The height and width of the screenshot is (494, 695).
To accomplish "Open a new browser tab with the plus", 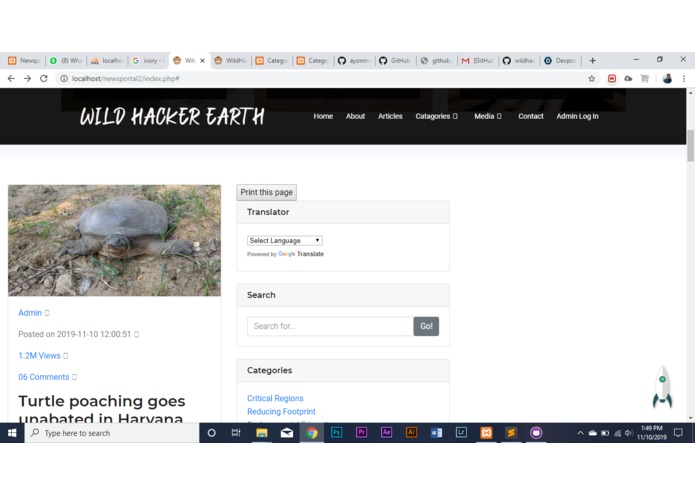I will (x=593, y=61).
